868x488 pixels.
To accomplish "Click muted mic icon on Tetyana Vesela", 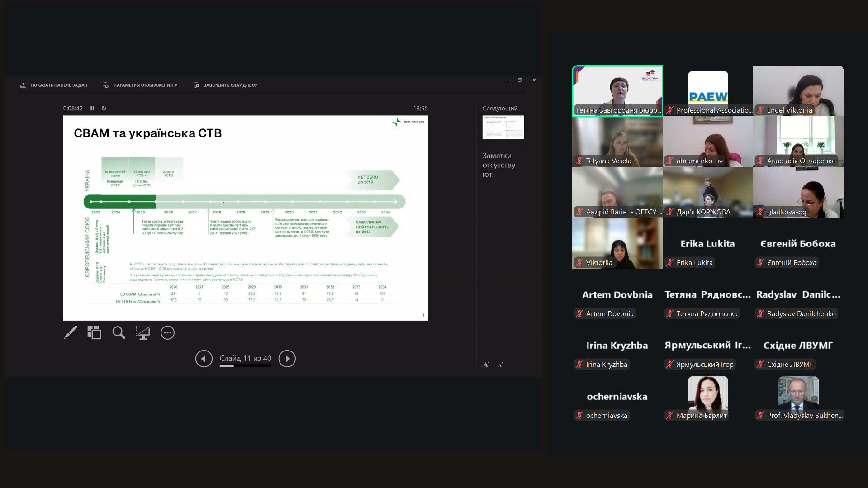I will pos(579,161).
